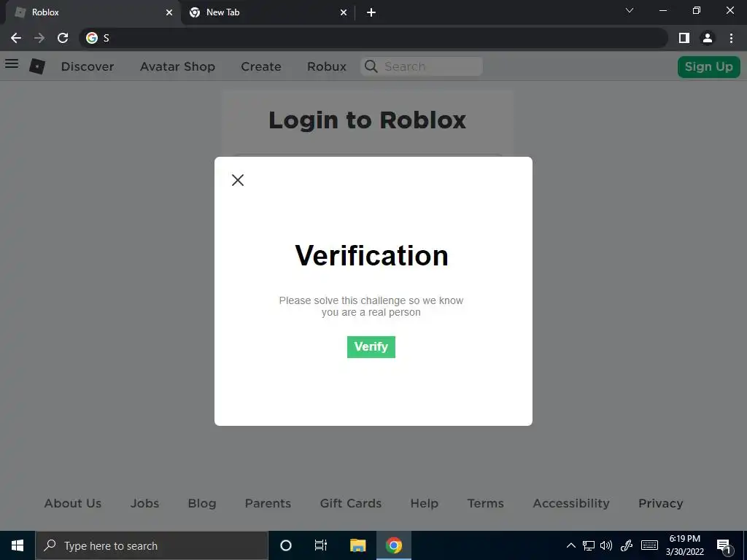Expand the tab search chevron

pos(630,10)
